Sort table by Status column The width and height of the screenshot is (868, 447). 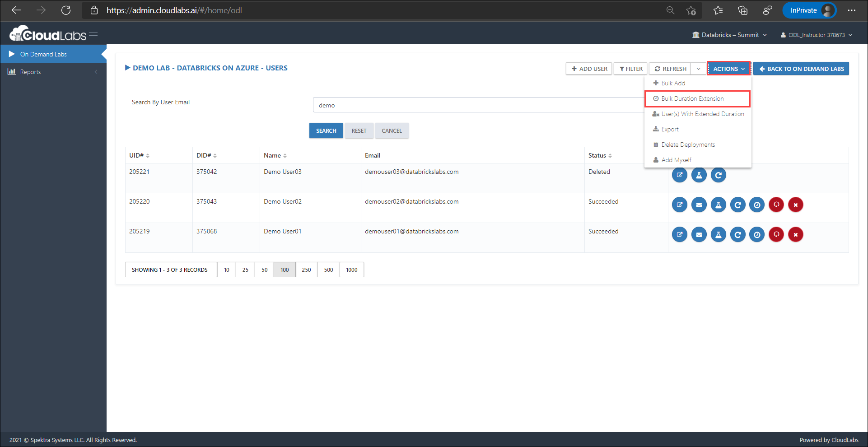coord(600,155)
